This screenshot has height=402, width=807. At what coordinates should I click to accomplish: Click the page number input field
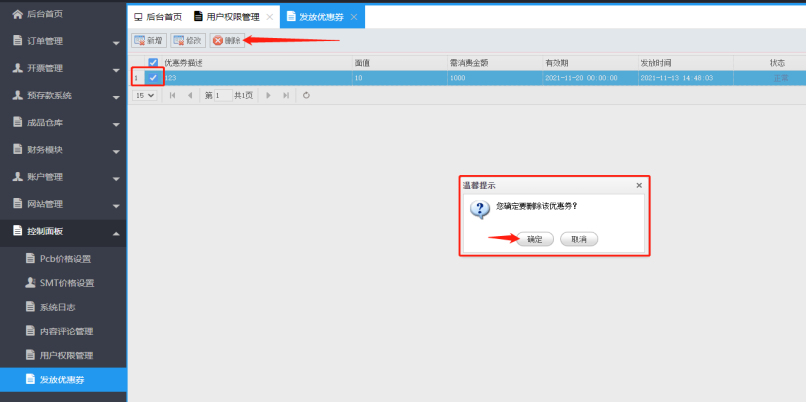click(x=223, y=95)
